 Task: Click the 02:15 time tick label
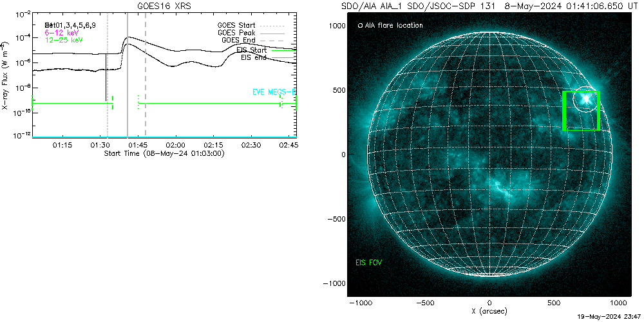(214, 145)
